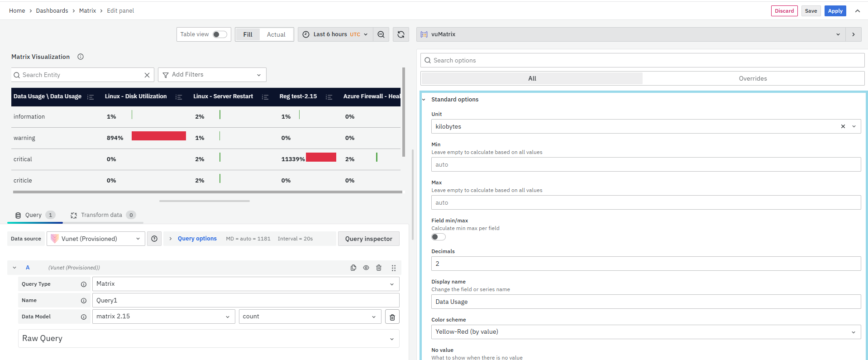This screenshot has width=868, height=360.
Task: Toggle the Table view switch
Action: tap(219, 34)
